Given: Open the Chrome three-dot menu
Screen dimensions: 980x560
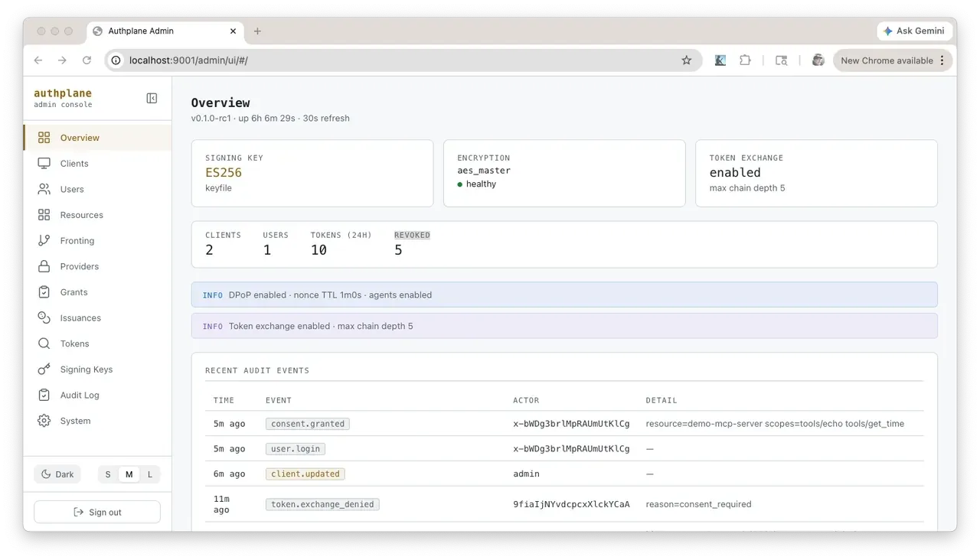Looking at the screenshot, I should [x=942, y=60].
